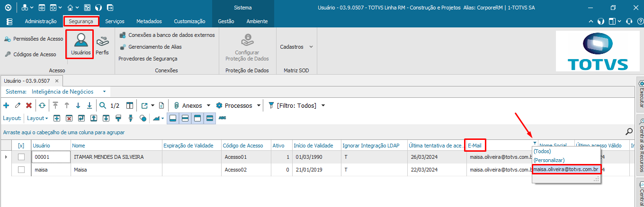Go to next record down arrow

coord(78,105)
